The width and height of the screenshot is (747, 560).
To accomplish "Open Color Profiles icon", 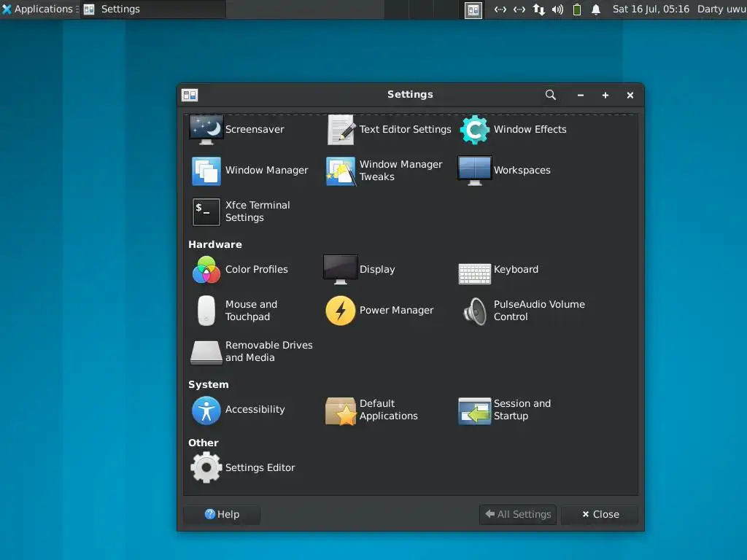I will [206, 270].
